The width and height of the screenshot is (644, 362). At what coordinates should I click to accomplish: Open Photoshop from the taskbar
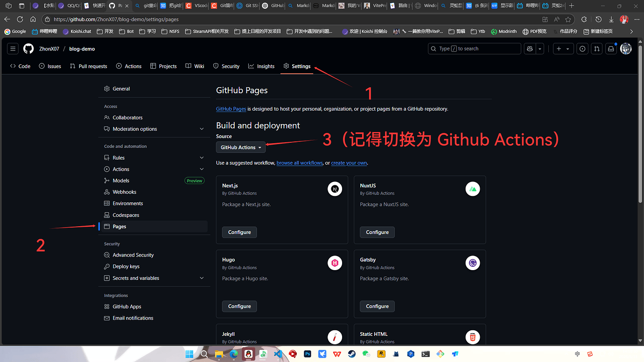(308, 354)
